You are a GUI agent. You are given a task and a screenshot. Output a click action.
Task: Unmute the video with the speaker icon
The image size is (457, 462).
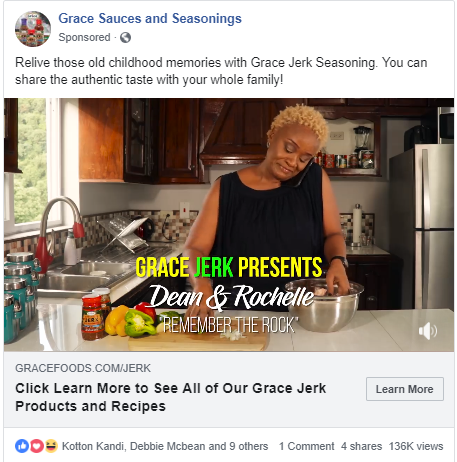click(428, 331)
